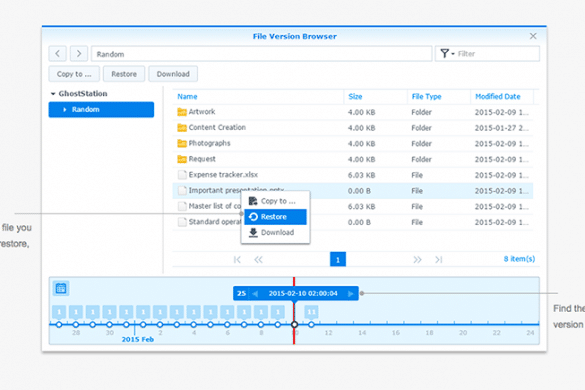Go to last page of file list
This screenshot has height=390, width=585.
coord(438,259)
